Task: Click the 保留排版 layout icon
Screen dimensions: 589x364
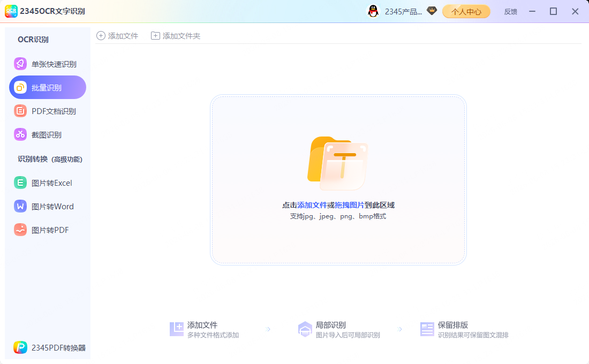Action: (x=427, y=329)
